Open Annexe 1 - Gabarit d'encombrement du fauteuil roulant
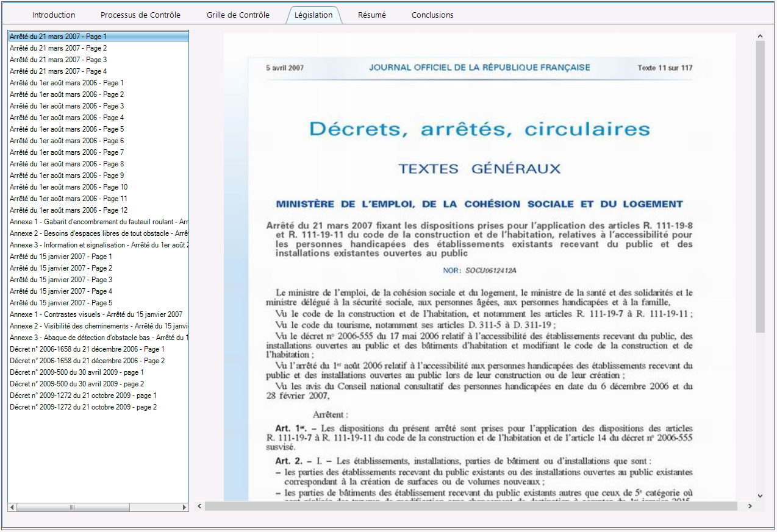The height and width of the screenshot is (532, 777). coord(98,222)
